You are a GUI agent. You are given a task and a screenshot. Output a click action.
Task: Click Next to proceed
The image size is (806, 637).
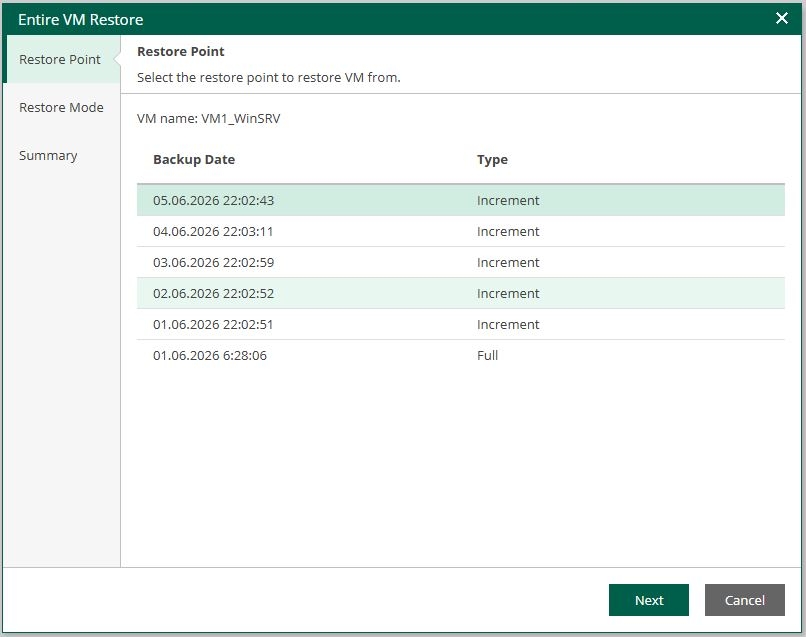649,600
